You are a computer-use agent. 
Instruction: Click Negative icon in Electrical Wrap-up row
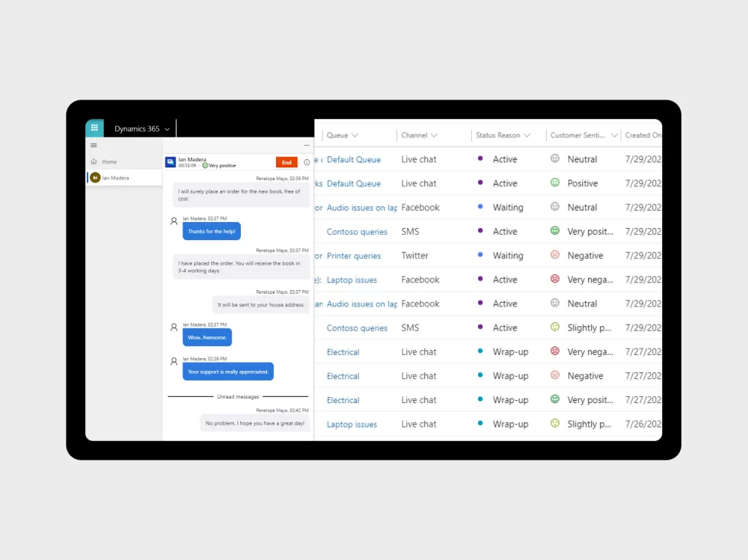(555, 375)
